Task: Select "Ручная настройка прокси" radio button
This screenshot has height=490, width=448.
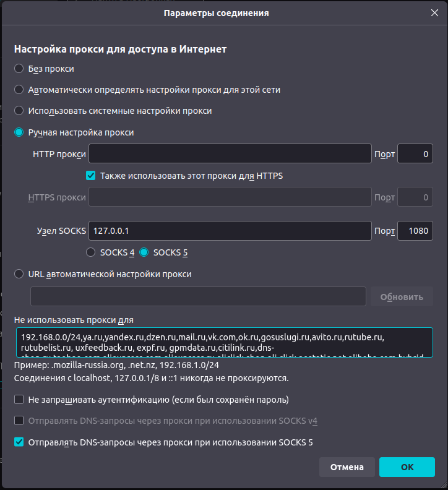Action: click(19, 132)
